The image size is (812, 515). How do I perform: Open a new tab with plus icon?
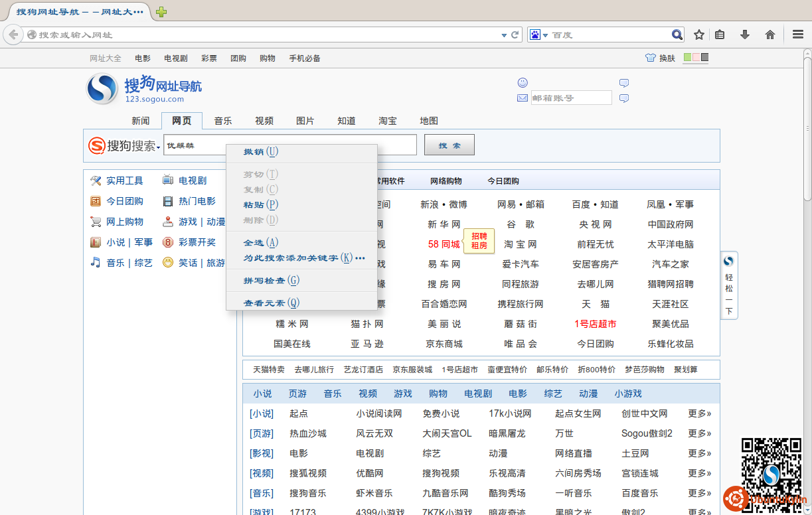tap(161, 12)
